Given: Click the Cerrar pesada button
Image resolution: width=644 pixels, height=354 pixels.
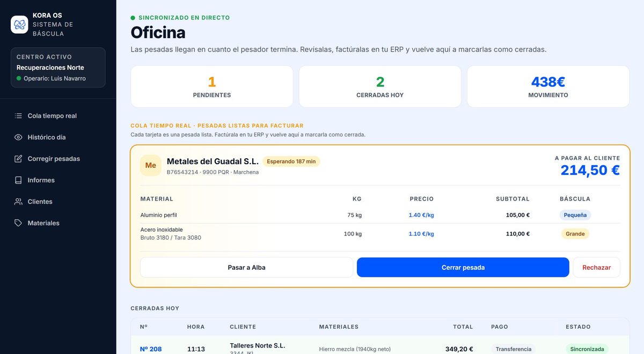Looking at the screenshot, I should click(463, 268).
